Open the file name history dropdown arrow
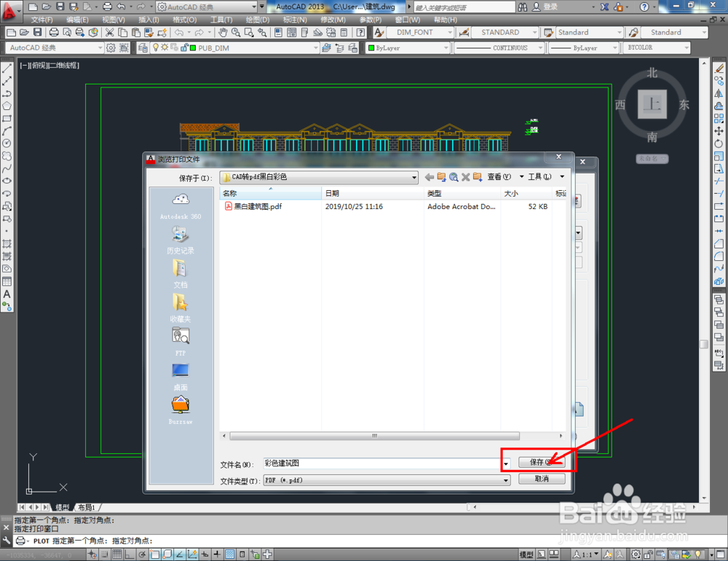Image resolution: width=728 pixels, height=561 pixels. pos(506,463)
